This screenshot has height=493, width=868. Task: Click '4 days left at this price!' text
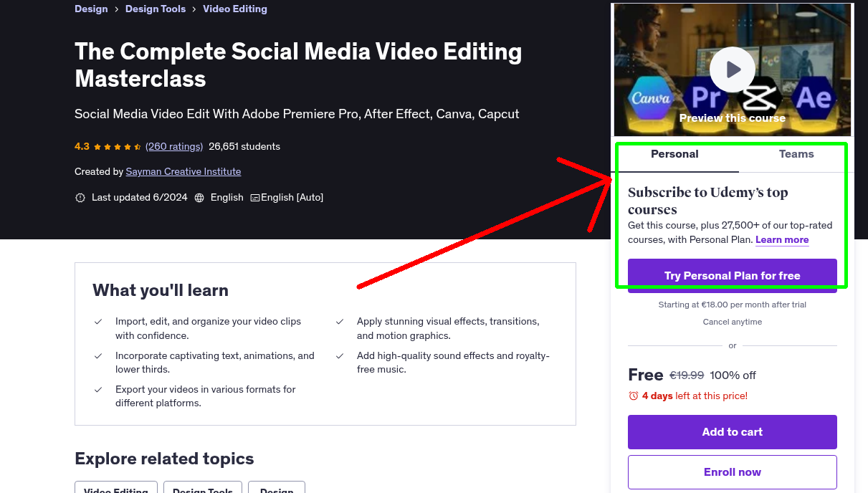pyautogui.click(x=695, y=396)
